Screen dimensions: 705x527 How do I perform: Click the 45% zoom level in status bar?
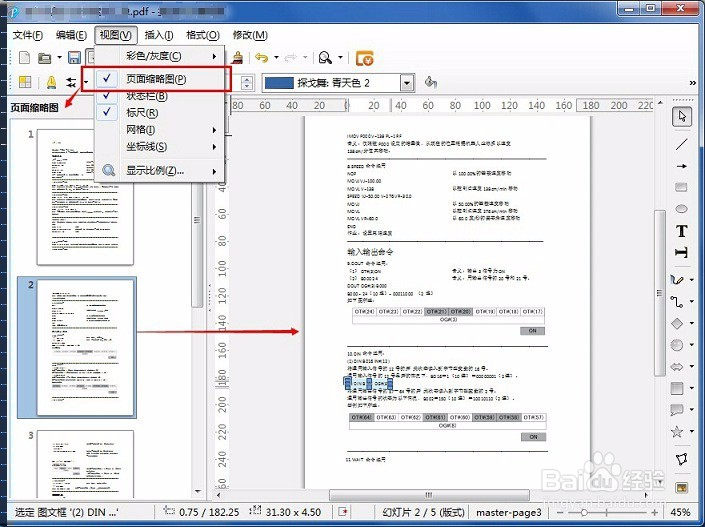(x=680, y=512)
